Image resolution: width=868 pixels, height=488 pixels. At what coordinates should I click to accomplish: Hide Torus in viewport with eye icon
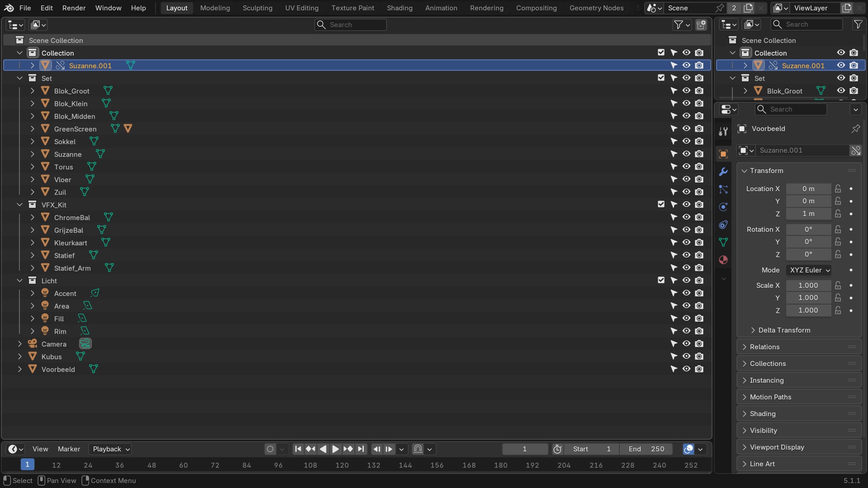click(686, 167)
